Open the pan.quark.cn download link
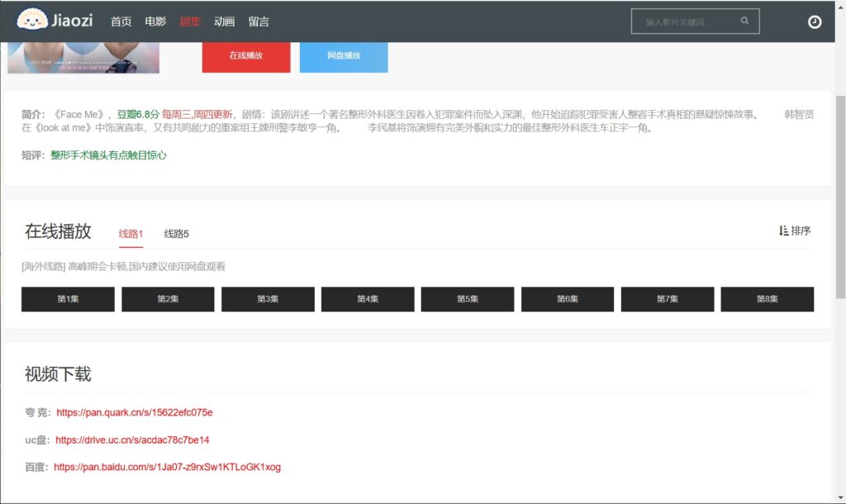Viewport: 846px width, 504px height. point(135,412)
